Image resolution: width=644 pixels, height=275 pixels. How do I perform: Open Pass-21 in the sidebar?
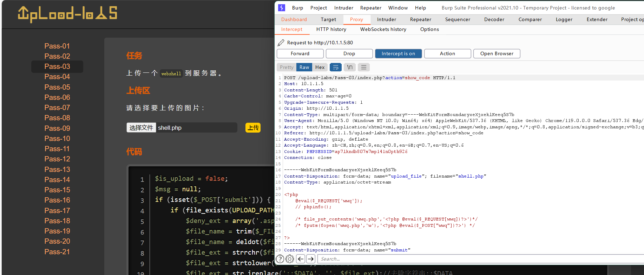coord(57,252)
